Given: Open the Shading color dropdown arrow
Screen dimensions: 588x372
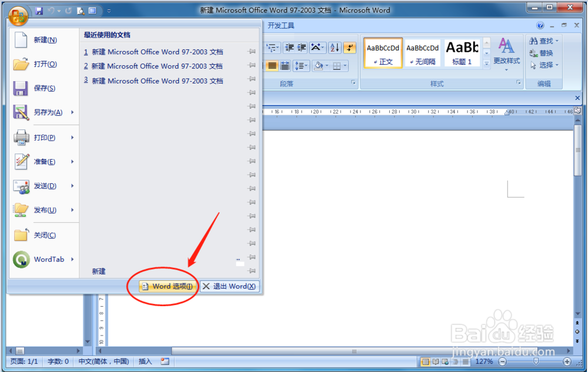Looking at the screenshot, I should (327, 66).
